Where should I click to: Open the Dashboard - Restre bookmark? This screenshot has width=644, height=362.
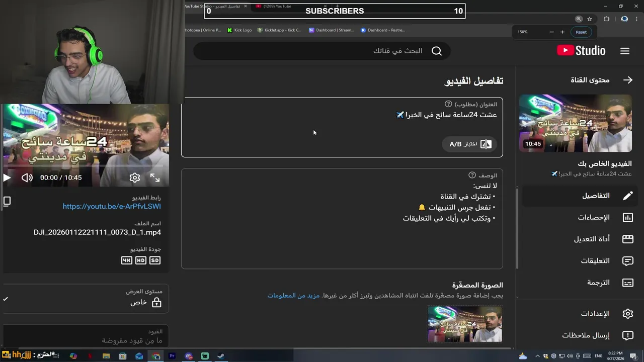(383, 30)
